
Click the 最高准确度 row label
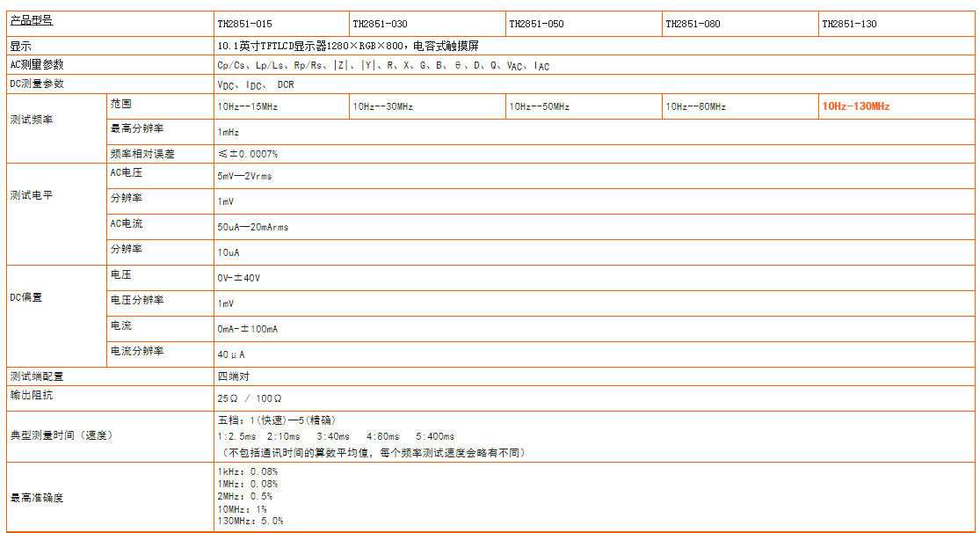37,498
